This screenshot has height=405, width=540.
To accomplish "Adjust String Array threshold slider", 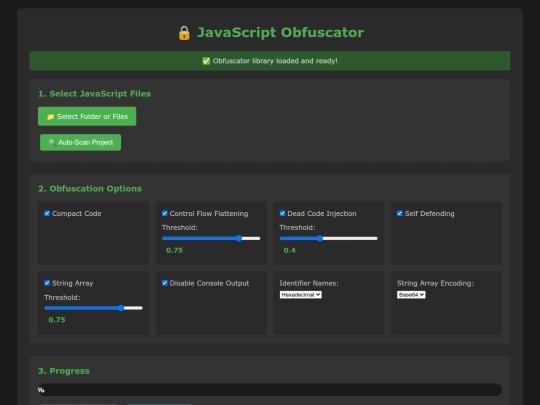I will (x=93, y=308).
